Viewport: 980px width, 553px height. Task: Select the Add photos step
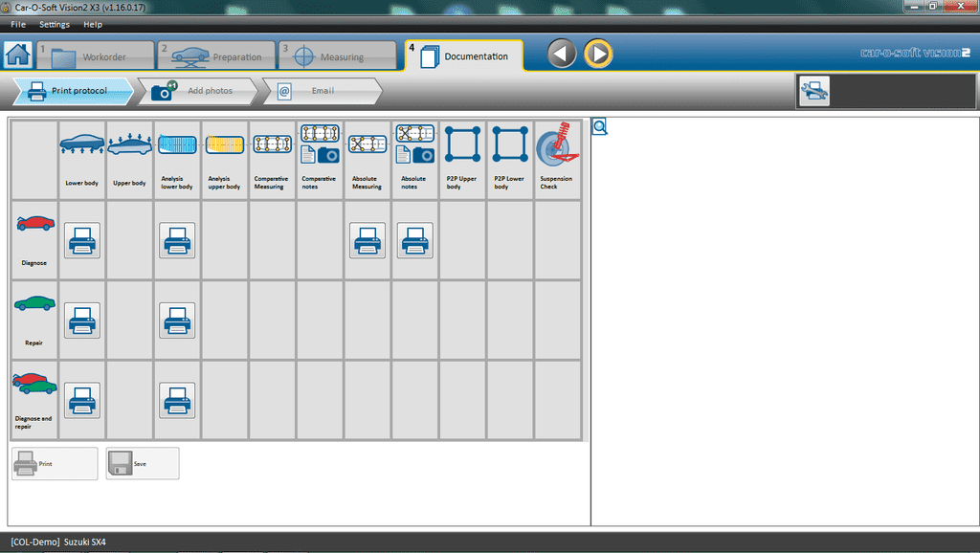(202, 91)
